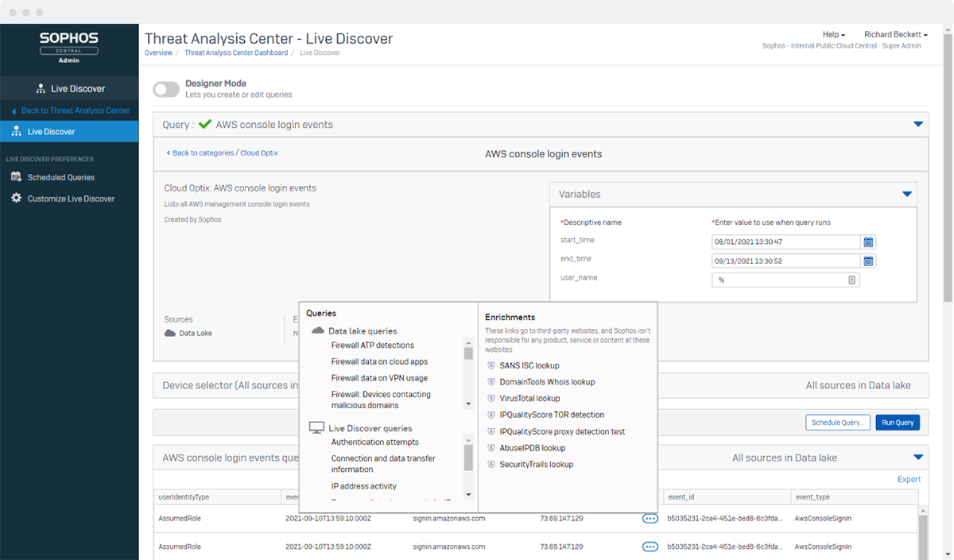Viewport: 954px width, 560px height.
Task: Click the start_time calendar icon
Action: (869, 242)
